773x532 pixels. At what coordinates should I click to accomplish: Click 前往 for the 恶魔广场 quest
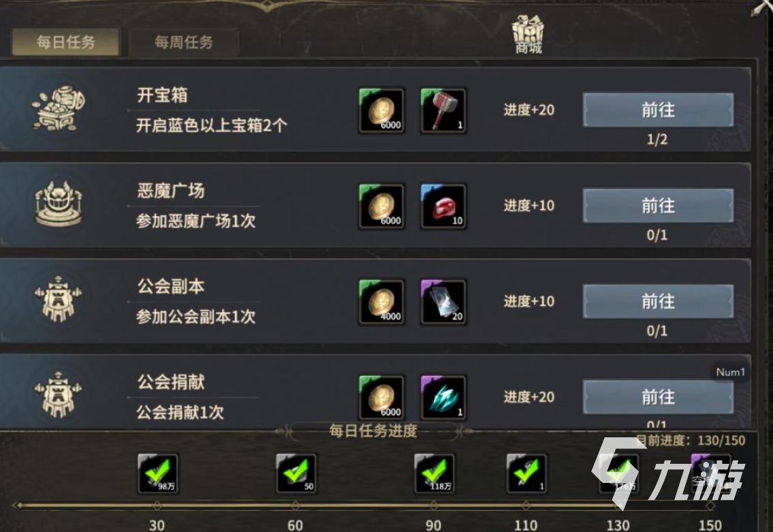tap(658, 206)
